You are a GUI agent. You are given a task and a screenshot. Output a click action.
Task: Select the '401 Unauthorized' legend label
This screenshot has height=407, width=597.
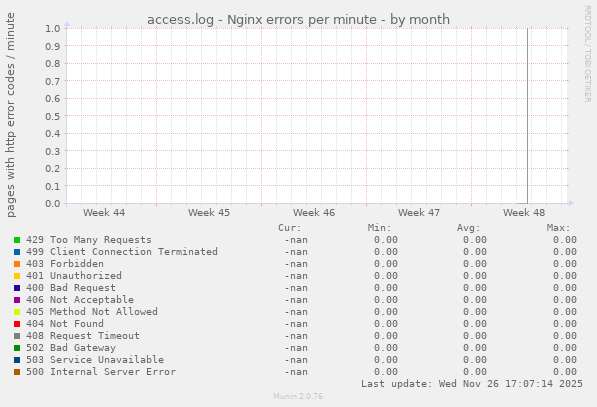pos(74,276)
